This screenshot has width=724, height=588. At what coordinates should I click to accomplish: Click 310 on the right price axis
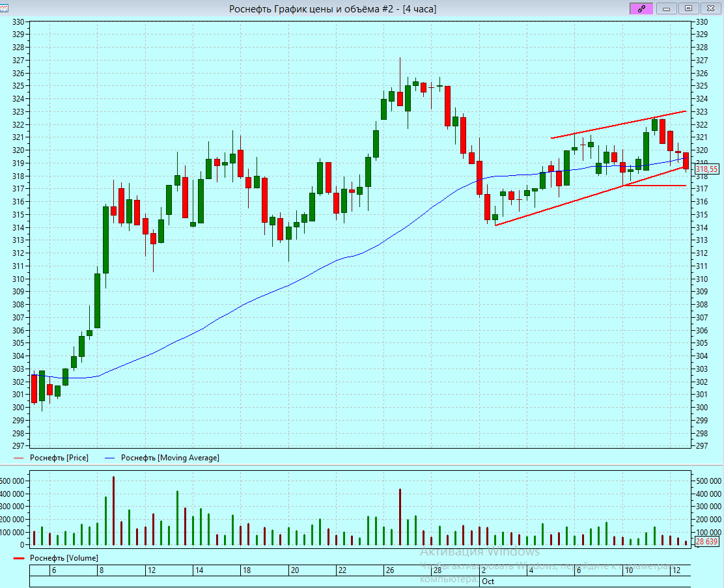tap(701, 279)
